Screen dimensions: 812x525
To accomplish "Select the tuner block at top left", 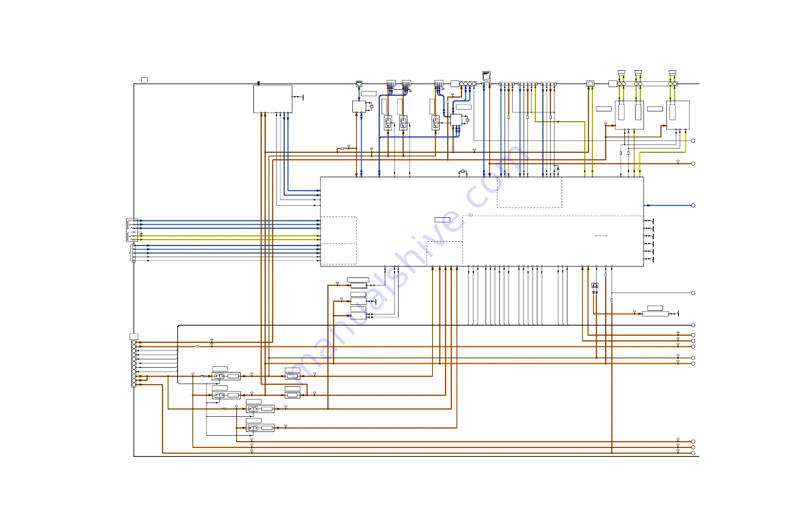I will point(272,99).
